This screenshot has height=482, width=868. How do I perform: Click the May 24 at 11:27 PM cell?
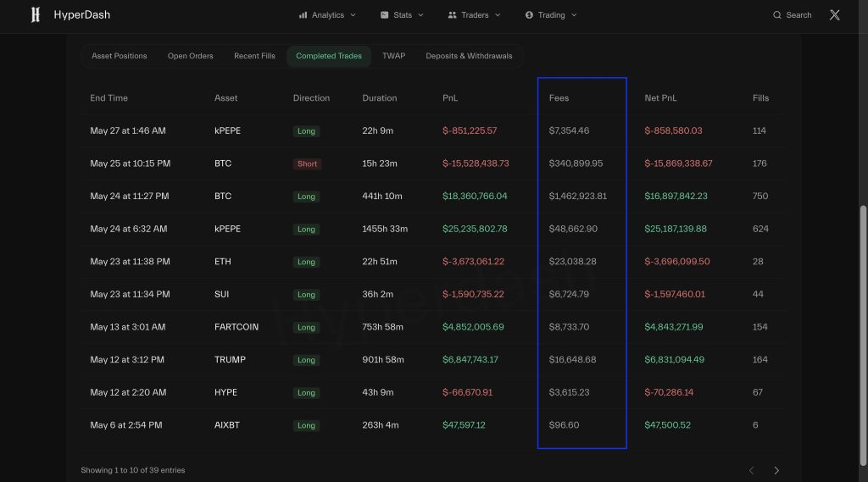[x=130, y=196]
